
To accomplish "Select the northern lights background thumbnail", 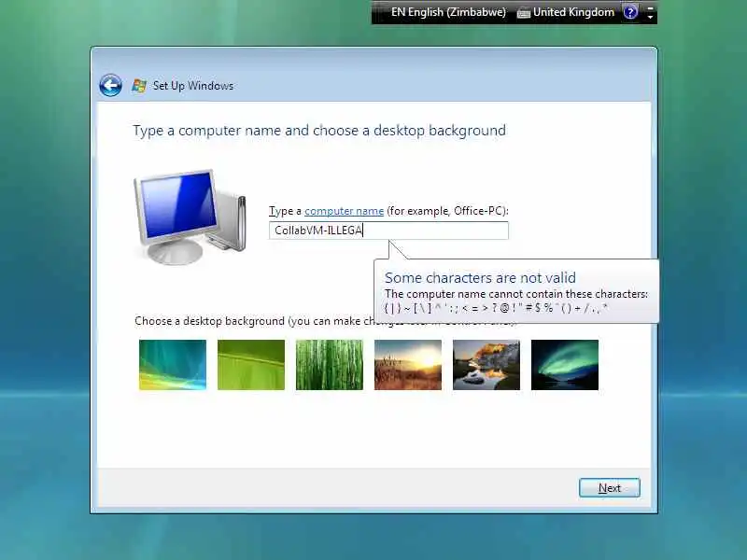I will click(565, 365).
